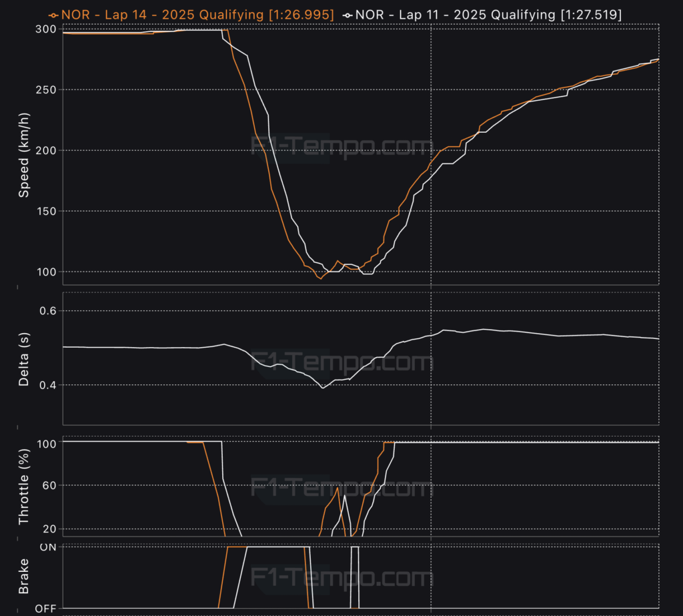This screenshot has width=683, height=616.
Task: Click the Brake axis label
Action: click(x=23, y=577)
